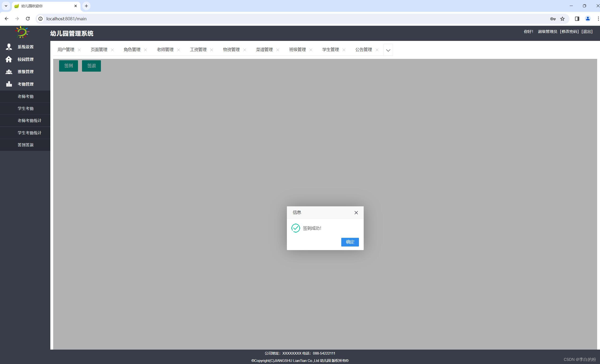Click the site information icon
Image resolution: width=600 pixels, height=364 pixels.
[x=41, y=19]
